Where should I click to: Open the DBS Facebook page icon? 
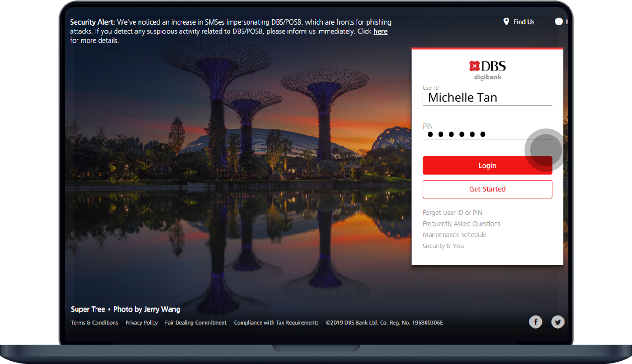click(x=536, y=322)
